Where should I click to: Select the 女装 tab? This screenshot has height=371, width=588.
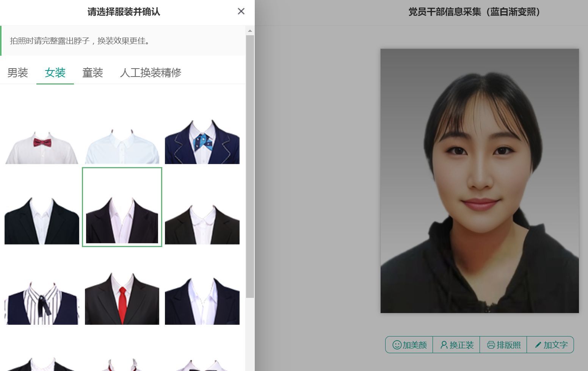55,72
